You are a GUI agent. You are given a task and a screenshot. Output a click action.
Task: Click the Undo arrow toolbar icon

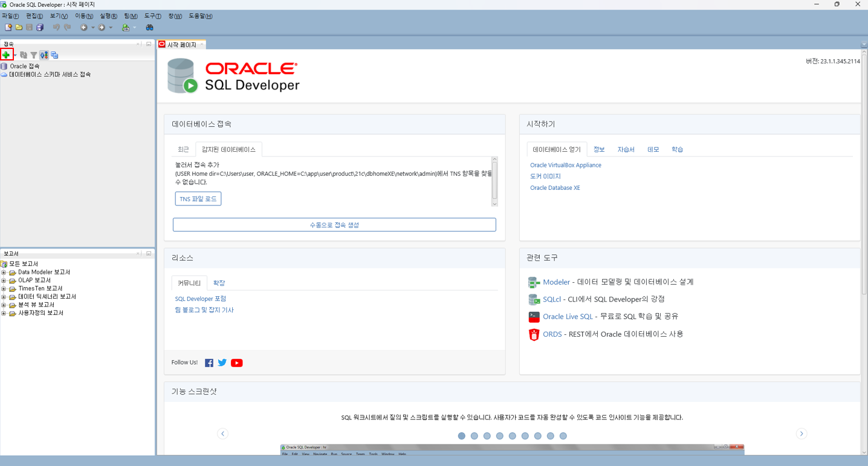point(56,27)
